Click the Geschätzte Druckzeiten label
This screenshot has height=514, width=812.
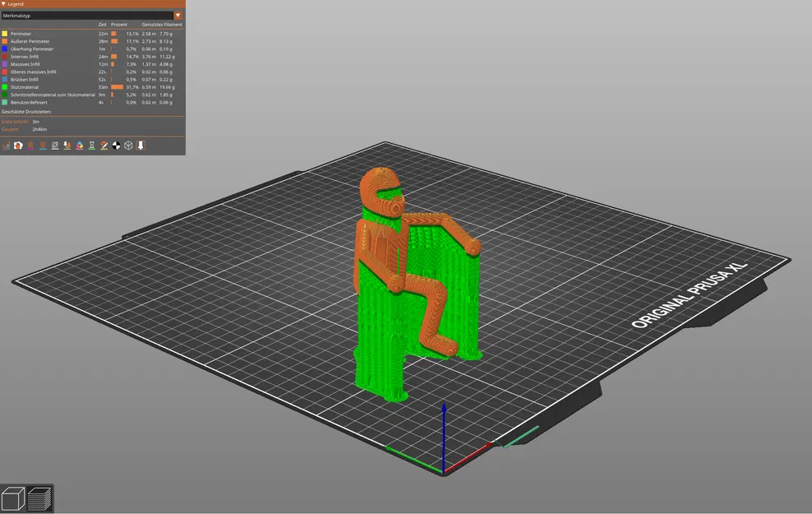27,111
